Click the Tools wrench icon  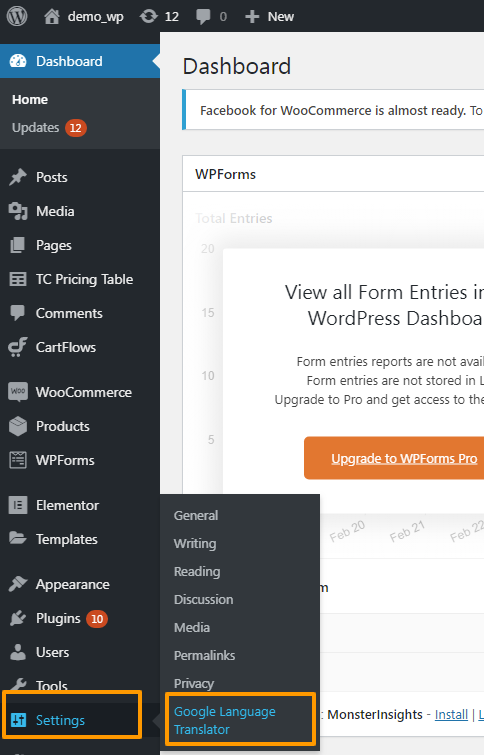(18, 684)
